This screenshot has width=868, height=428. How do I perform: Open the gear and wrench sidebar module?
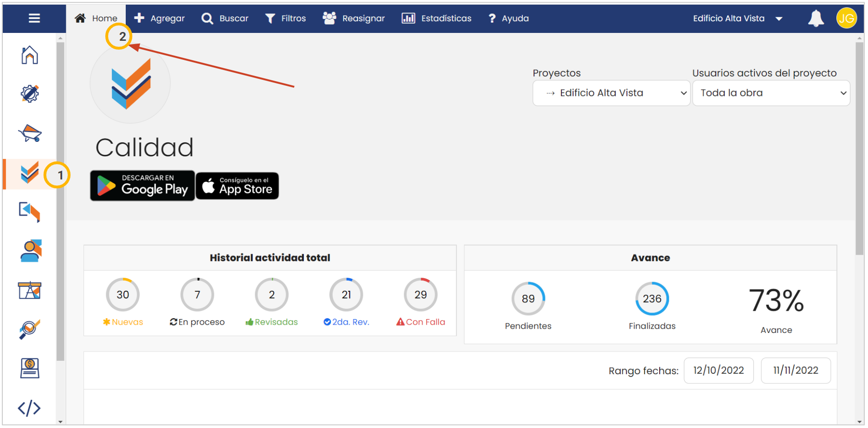[x=30, y=94]
